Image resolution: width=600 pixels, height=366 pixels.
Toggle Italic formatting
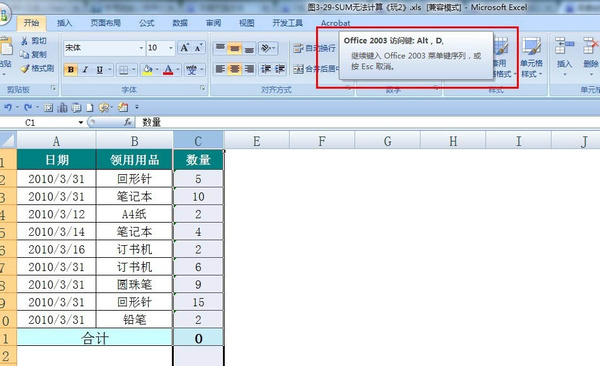tap(85, 70)
